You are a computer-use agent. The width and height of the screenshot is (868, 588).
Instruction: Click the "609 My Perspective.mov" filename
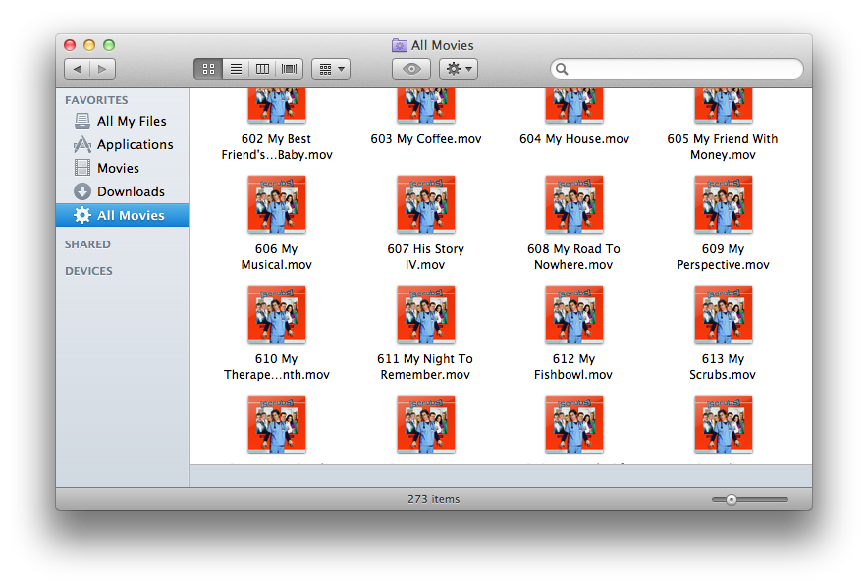point(723,257)
